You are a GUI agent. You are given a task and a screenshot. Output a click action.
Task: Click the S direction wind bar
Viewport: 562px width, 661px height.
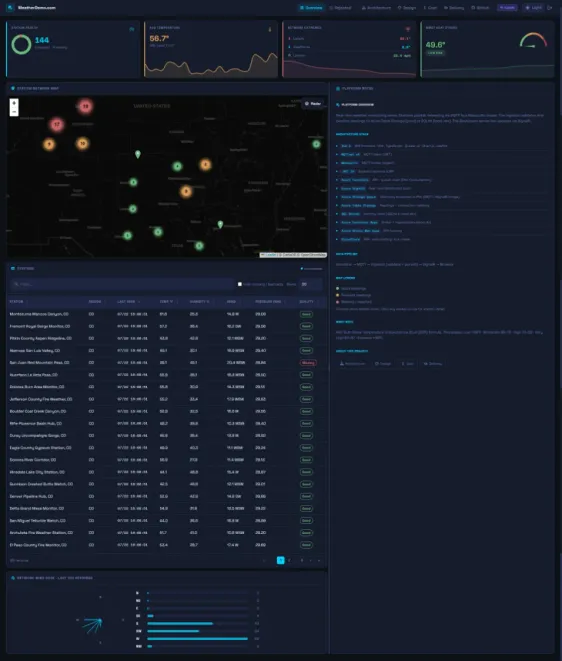pos(180,623)
